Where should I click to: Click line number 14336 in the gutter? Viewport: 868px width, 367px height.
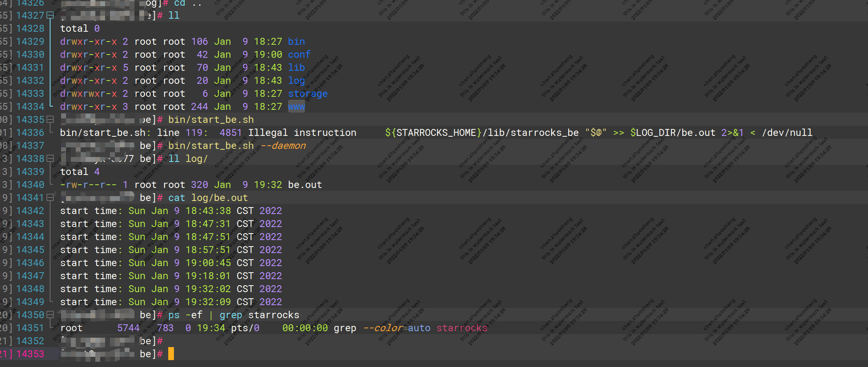click(30, 133)
